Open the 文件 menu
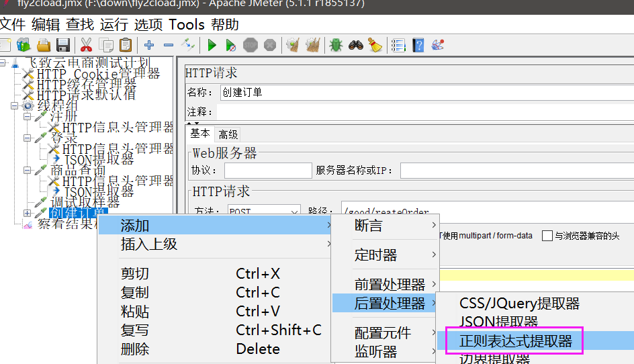The height and width of the screenshot is (364, 634). [13, 25]
